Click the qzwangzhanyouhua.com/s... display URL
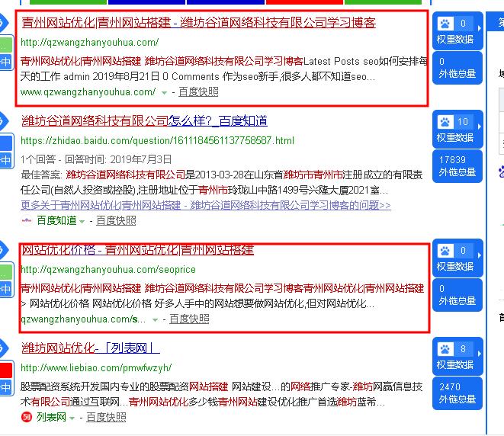Screen dimensions: 504x436 83,319
